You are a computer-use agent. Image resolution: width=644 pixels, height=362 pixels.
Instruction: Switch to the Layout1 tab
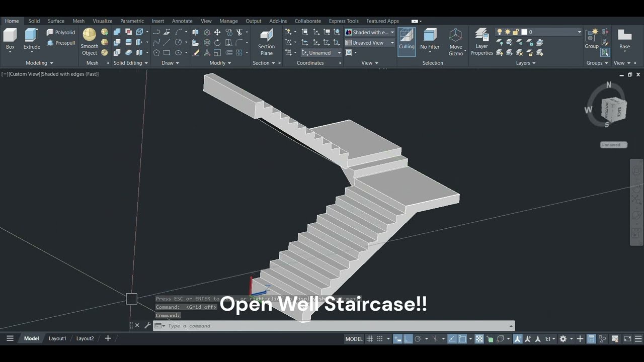[x=57, y=338]
